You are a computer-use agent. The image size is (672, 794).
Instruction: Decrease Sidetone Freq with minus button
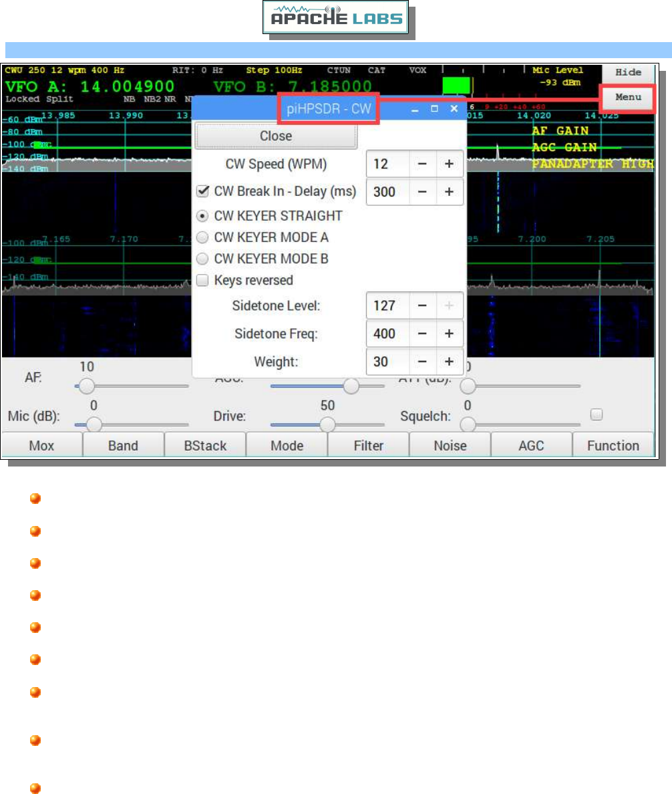pos(422,334)
